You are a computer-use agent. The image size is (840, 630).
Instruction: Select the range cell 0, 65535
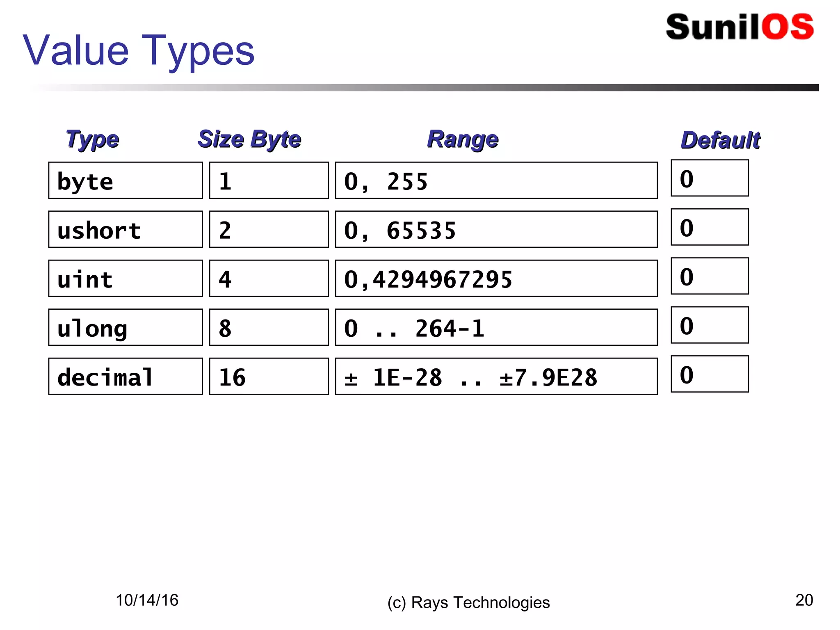(x=496, y=229)
